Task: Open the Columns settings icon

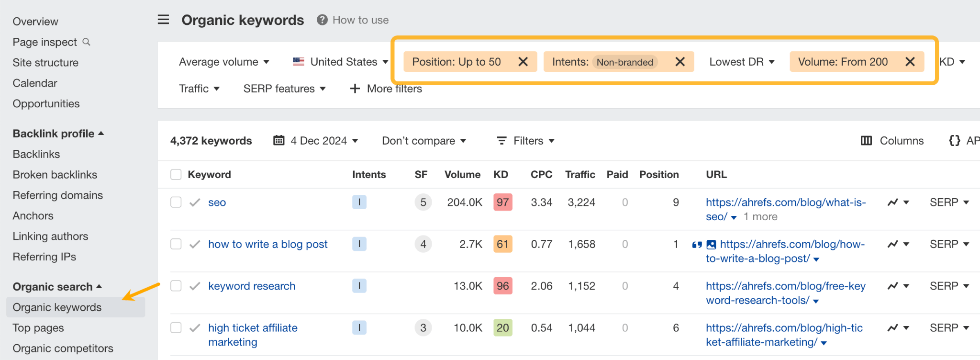Action: pyautogui.click(x=866, y=141)
